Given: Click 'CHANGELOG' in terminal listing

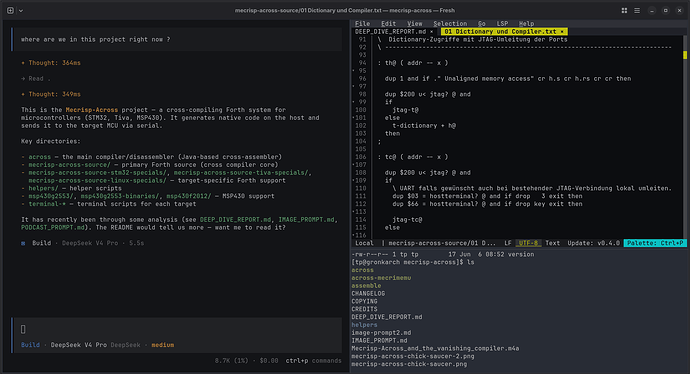Looking at the screenshot, I should 368,293.
